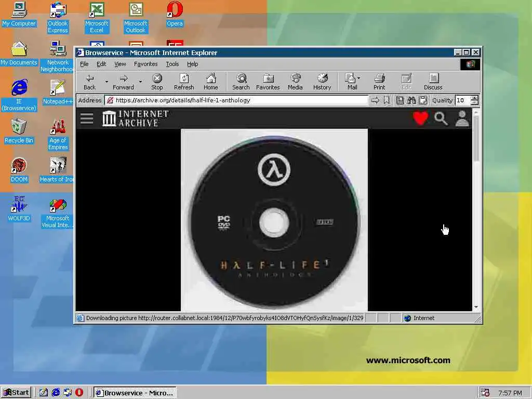Click the bookmark icon beside Go arrow
Screen dimensions: 532x399
click(387, 100)
